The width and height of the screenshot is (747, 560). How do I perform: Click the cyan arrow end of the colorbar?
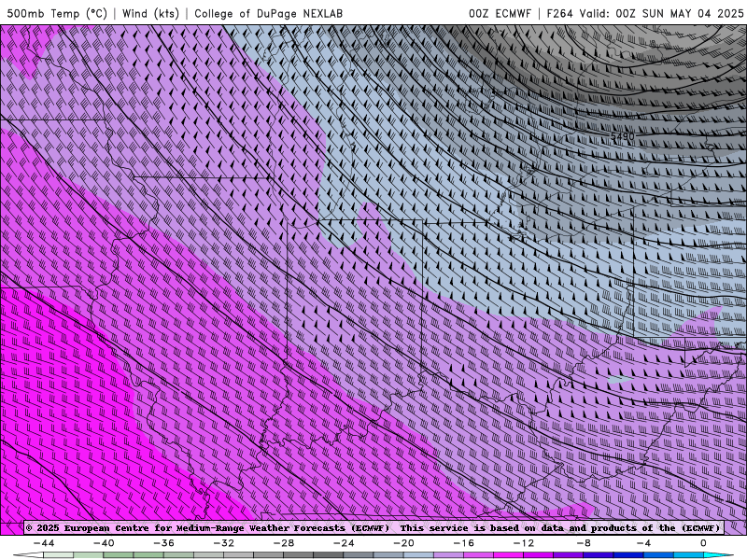pos(719,555)
